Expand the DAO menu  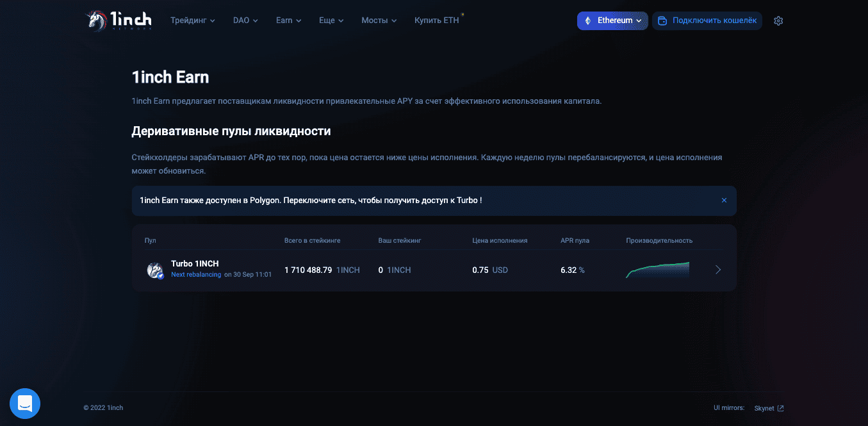[245, 20]
